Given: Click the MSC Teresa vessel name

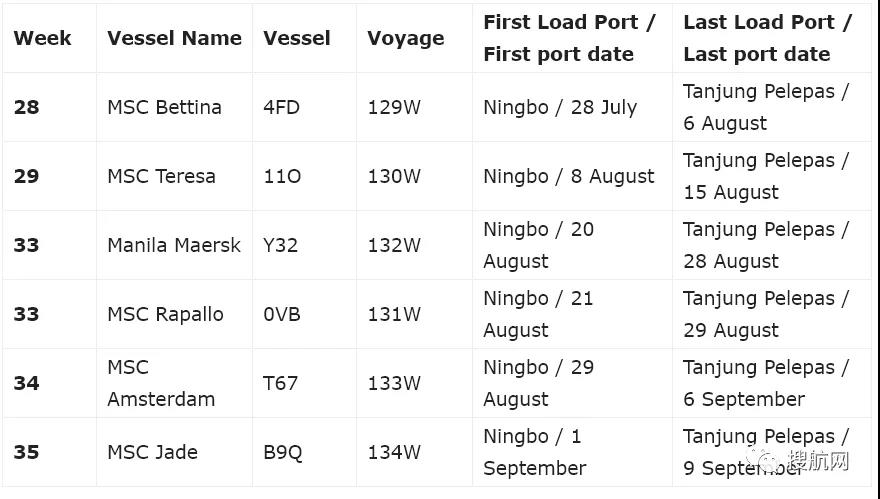Looking at the screenshot, I should [161, 176].
